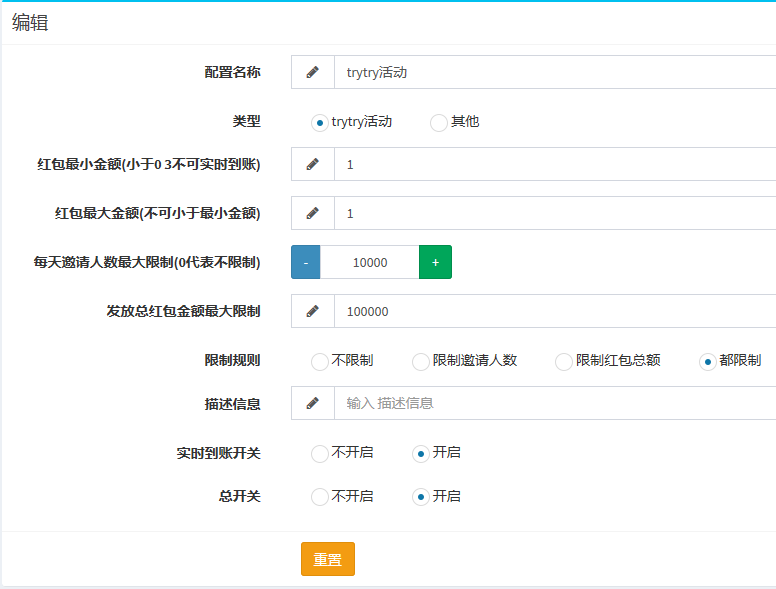Turn off 总开关 with 不开启
Screen dimensions: 776x589
coord(320,497)
